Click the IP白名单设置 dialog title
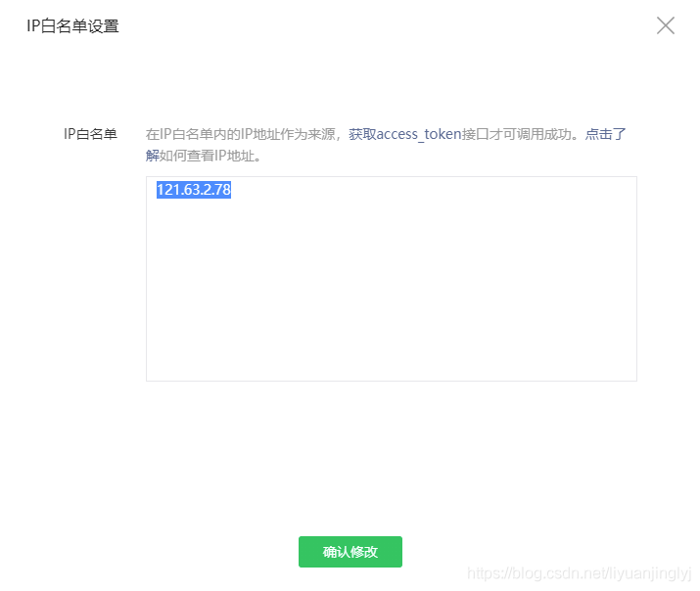 point(72,26)
